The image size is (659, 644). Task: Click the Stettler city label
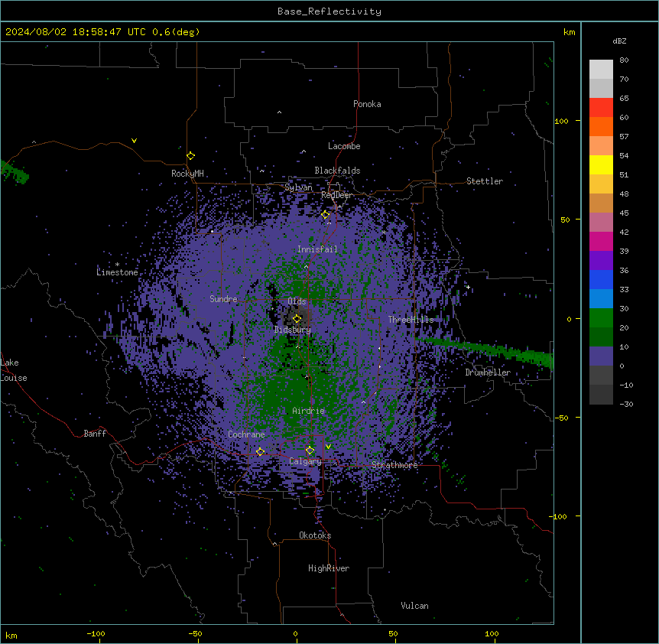(485, 181)
